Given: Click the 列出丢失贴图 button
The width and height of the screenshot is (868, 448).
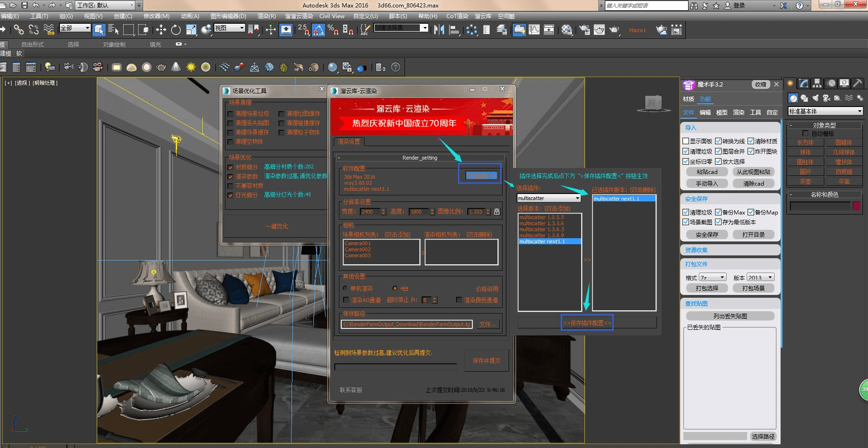Looking at the screenshot, I should click(730, 316).
